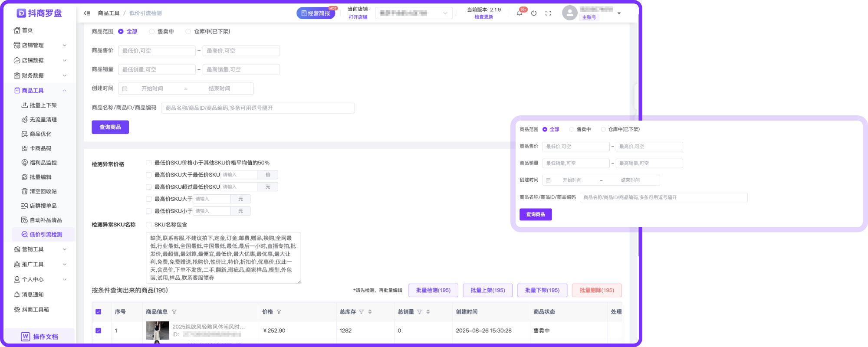Click filter icon in 商品信息 column
The width and height of the screenshot is (868, 347).
[x=174, y=312]
